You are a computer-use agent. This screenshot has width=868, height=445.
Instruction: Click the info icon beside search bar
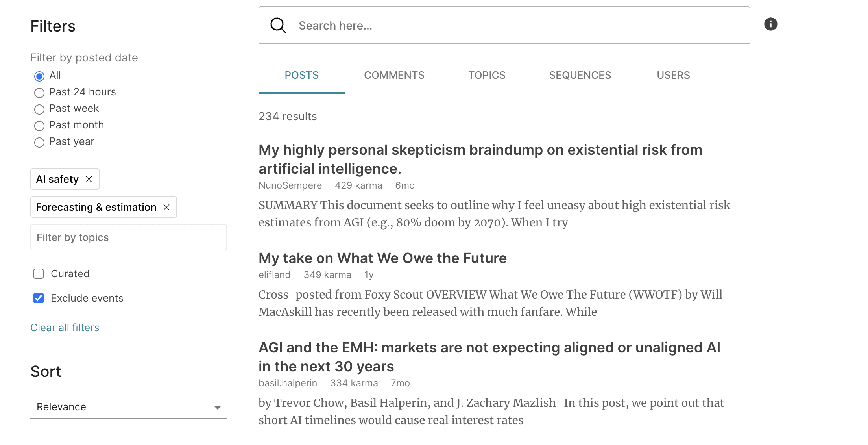(770, 24)
